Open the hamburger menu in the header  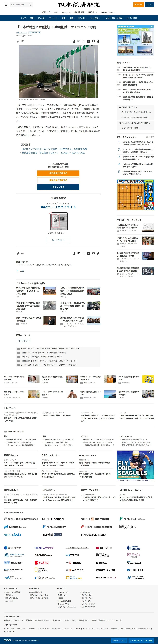[6, 5]
